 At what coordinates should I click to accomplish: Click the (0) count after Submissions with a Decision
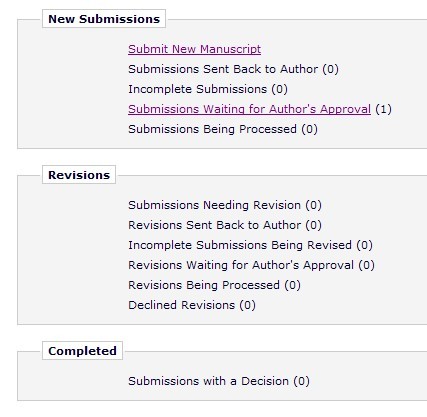[302, 381]
